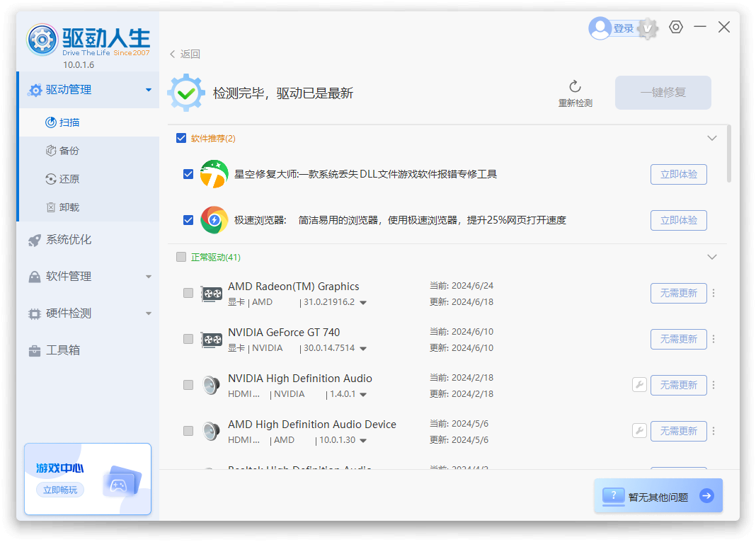Open 工具箱 section
This screenshot has width=756, height=542.
(x=88, y=350)
